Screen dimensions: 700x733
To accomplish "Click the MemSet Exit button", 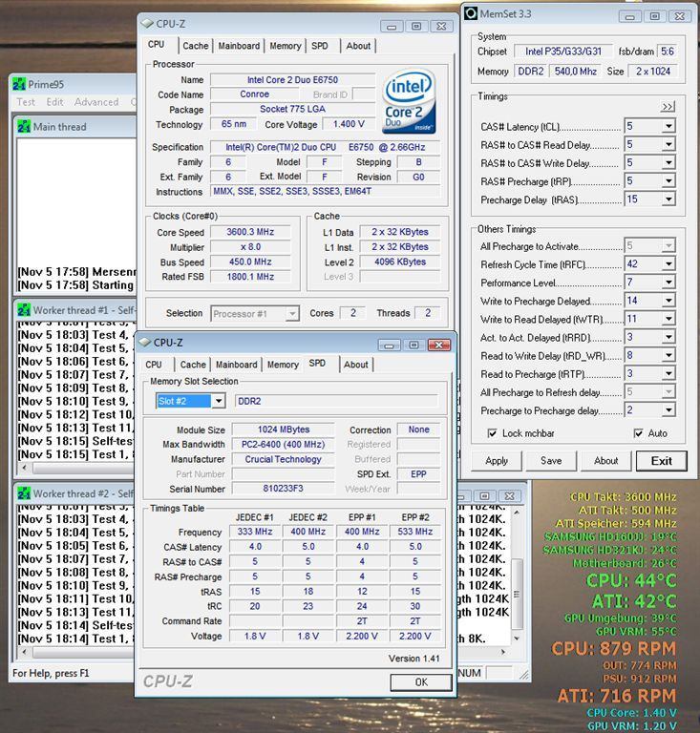I will pyautogui.click(x=662, y=461).
